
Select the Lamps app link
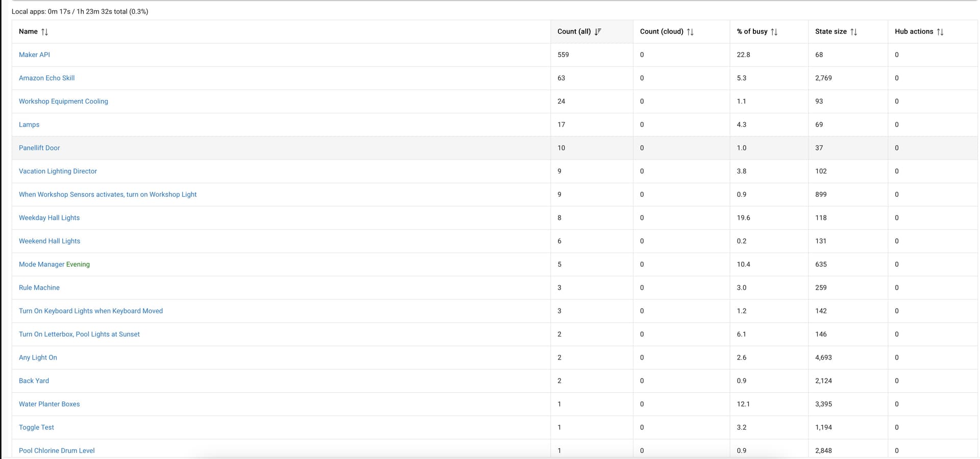point(29,124)
